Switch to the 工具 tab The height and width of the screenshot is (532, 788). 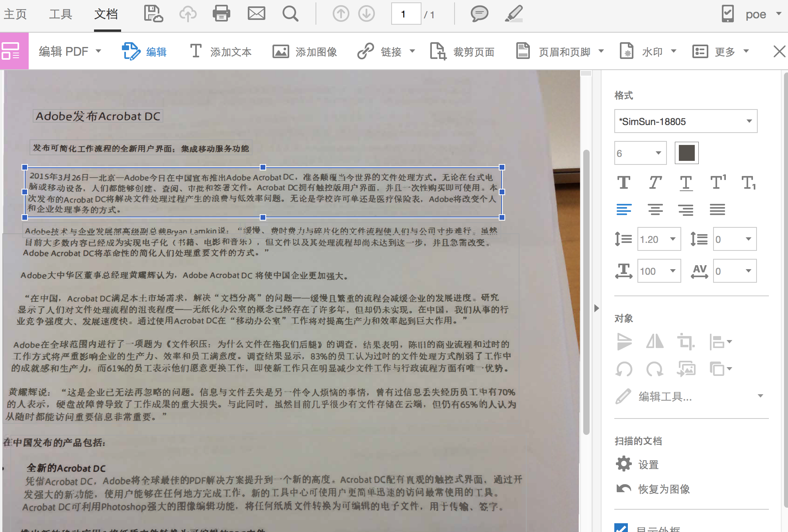(61, 14)
